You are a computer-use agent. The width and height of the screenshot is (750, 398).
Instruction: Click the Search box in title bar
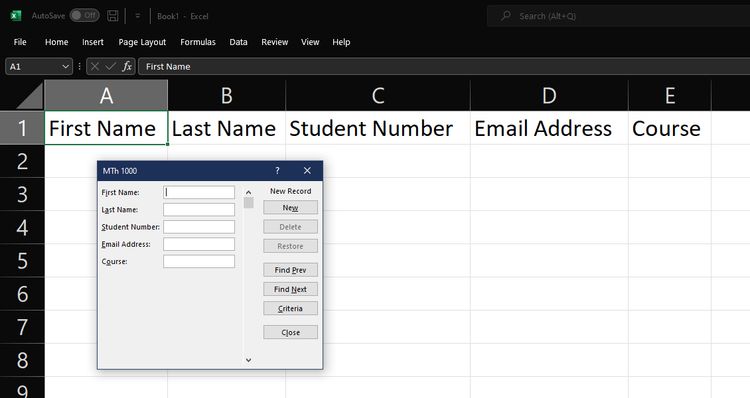618,16
